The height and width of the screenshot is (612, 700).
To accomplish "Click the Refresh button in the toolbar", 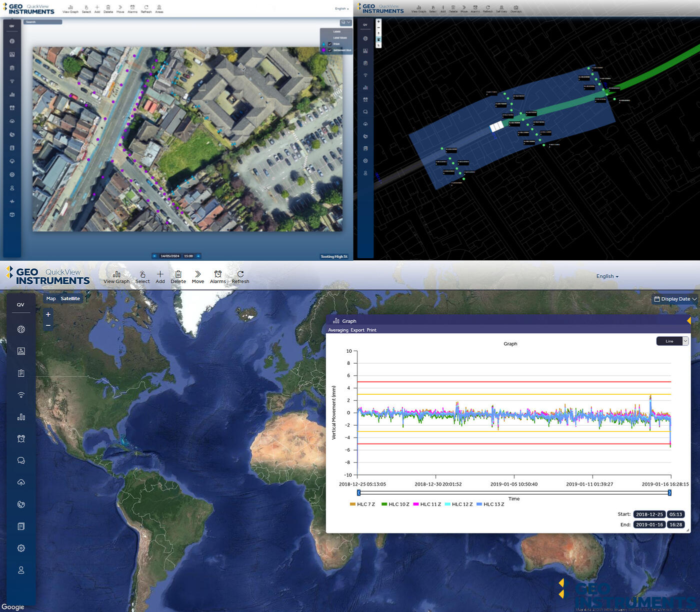I will (x=240, y=275).
